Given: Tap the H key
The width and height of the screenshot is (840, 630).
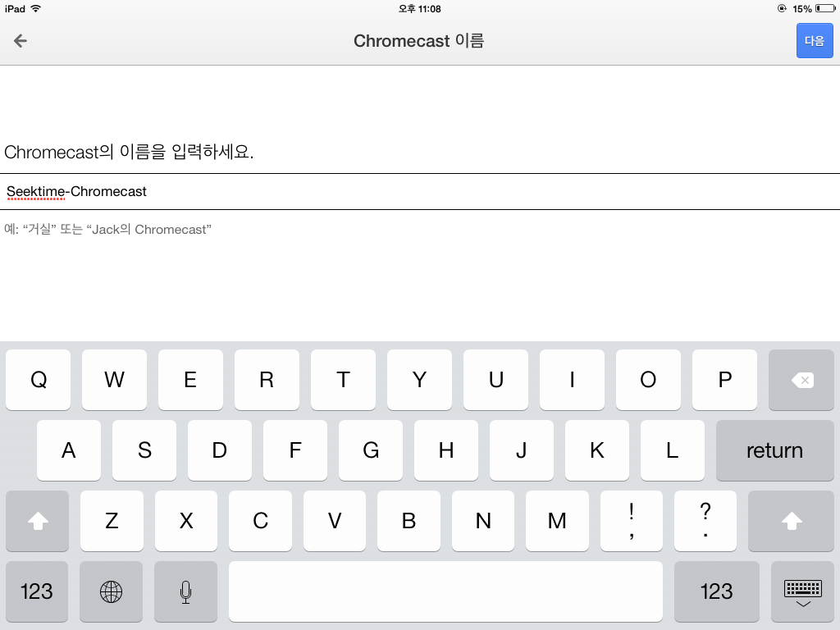Looking at the screenshot, I should 446,450.
